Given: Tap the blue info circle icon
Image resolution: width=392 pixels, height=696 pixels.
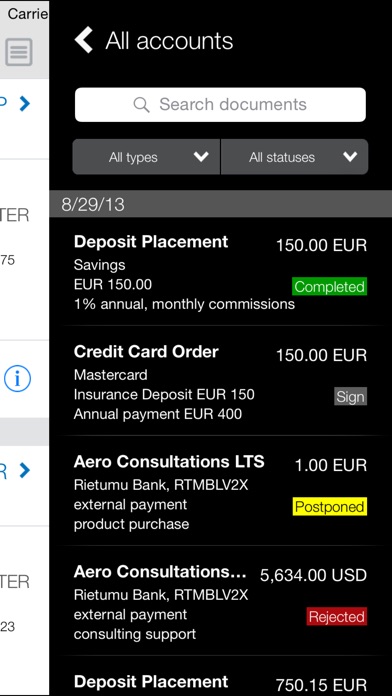Looking at the screenshot, I should click(17, 379).
